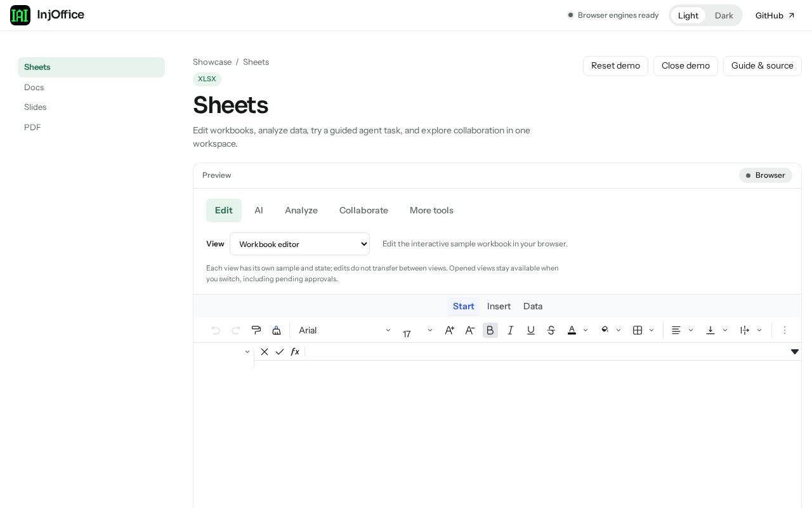Toggle italic formatting
The image size is (812, 508).
[x=511, y=330]
